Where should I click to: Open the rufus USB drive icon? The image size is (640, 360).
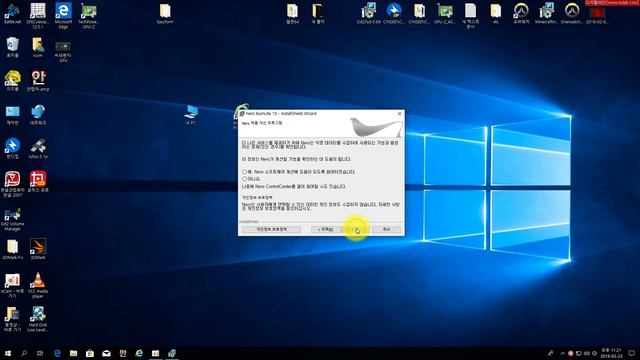click(x=38, y=148)
